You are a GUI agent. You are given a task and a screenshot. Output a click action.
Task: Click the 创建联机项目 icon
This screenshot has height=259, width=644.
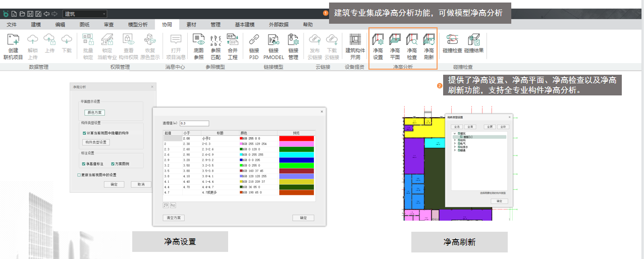(x=13, y=45)
